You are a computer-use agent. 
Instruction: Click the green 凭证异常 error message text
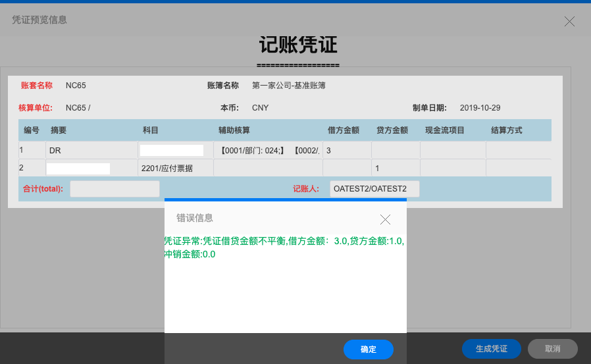coord(284,247)
